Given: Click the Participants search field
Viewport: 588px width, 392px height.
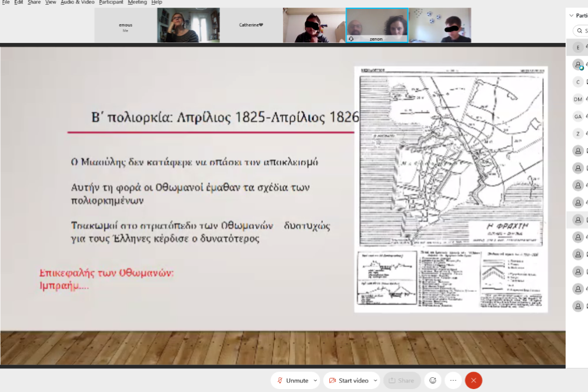Looking at the screenshot, I should tap(582, 29).
